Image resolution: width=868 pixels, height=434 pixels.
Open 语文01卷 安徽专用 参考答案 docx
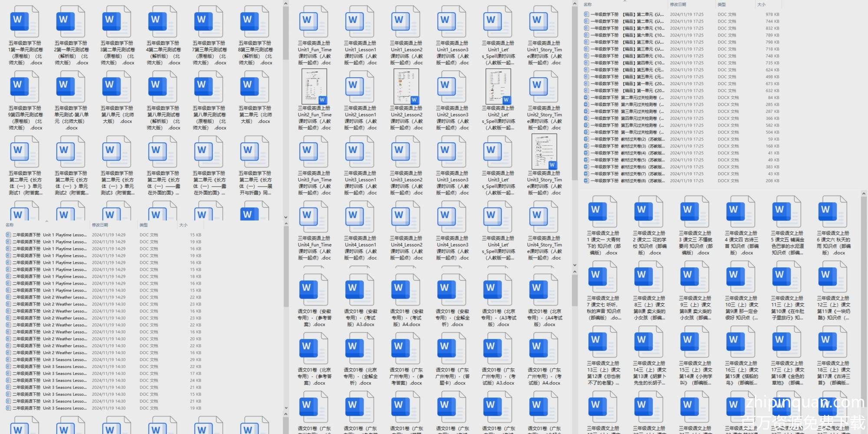314,290
